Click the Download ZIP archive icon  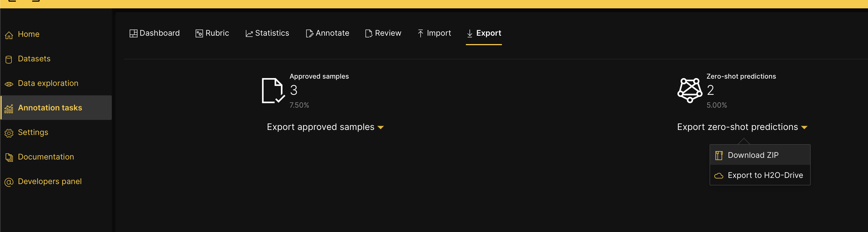(x=719, y=155)
